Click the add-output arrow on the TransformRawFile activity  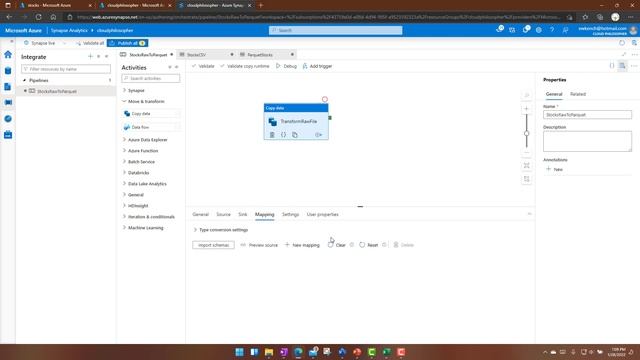tap(318, 135)
